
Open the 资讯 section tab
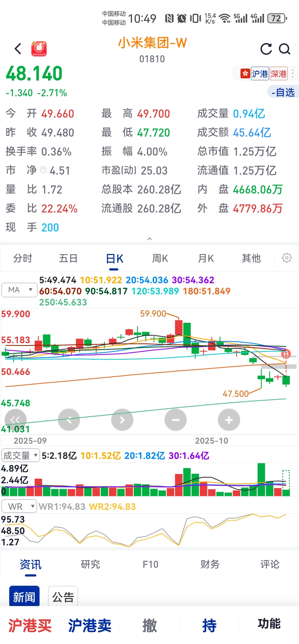[31, 565]
